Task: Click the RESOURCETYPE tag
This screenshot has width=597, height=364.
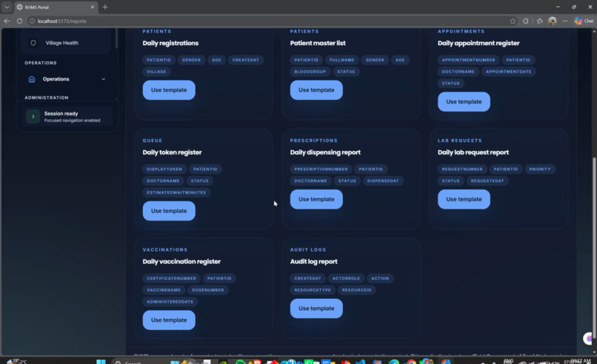Action: (x=313, y=290)
